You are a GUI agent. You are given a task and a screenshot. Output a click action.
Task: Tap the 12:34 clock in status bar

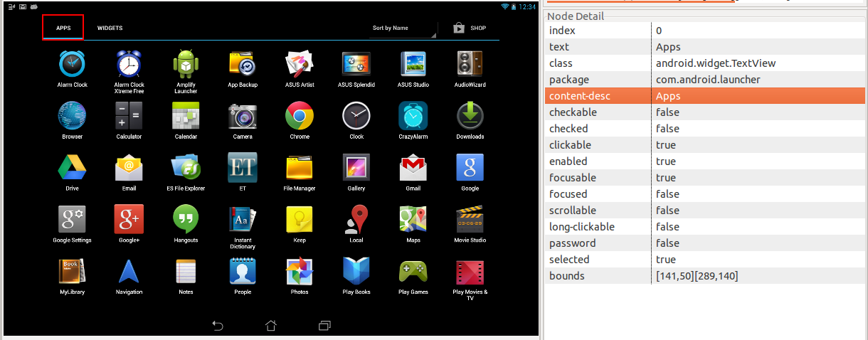click(x=528, y=6)
